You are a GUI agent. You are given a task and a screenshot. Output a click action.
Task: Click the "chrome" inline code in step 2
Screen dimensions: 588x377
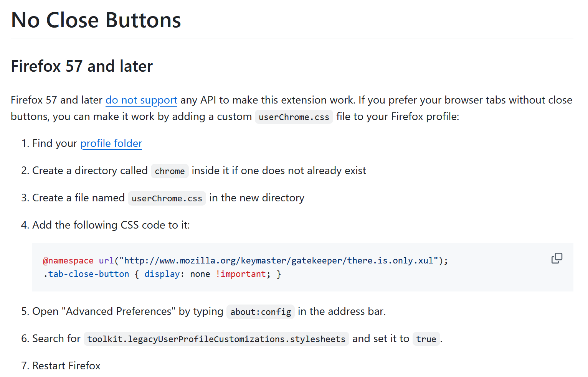pos(170,171)
